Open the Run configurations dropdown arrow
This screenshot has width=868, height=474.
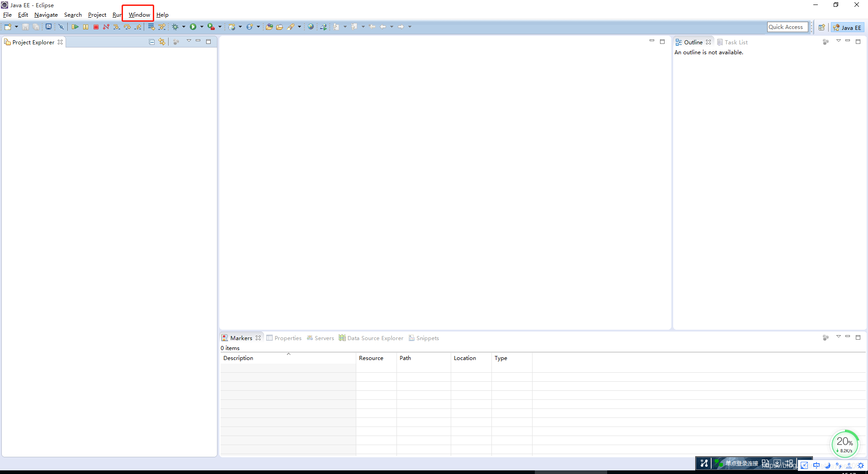[x=202, y=27]
